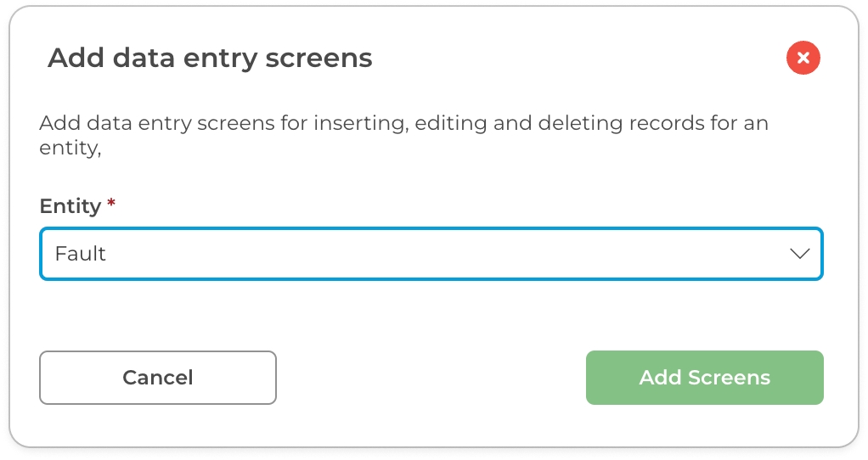Click the word 'screens' in dialog heading

pyautogui.click(x=318, y=59)
